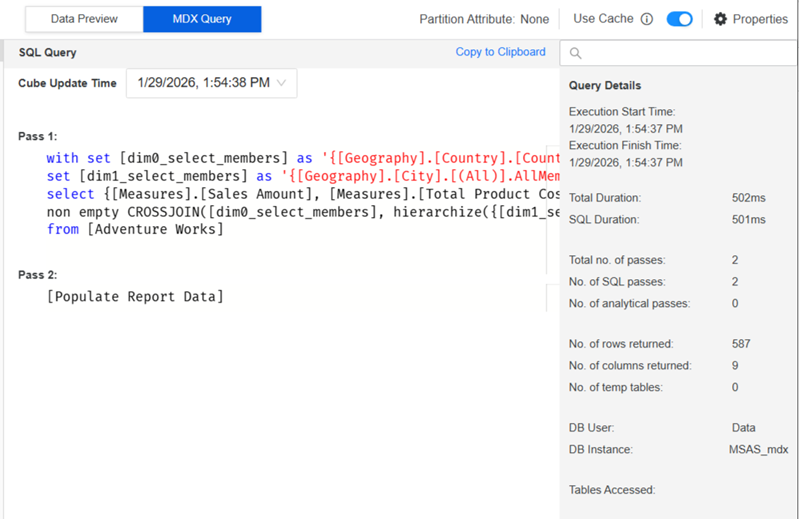Click the Use Cache info icon
This screenshot has height=519, width=799.
tap(647, 19)
